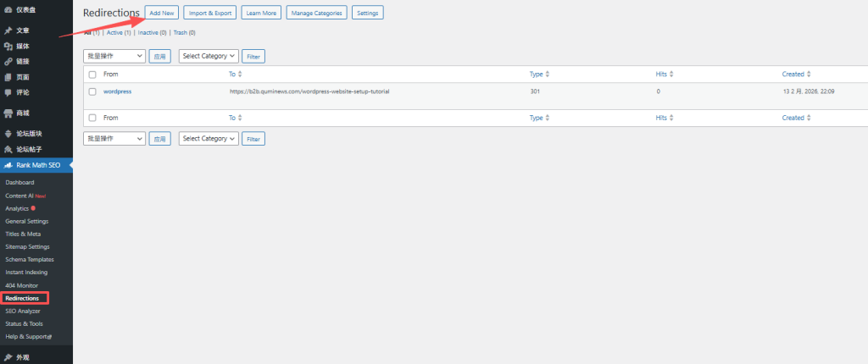Open 媒体 via its media icon
The height and width of the screenshot is (364, 868).
(8, 46)
